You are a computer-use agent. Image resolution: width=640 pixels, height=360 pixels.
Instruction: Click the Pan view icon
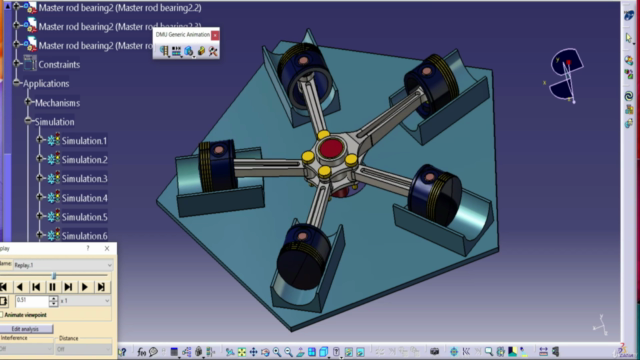(253, 351)
